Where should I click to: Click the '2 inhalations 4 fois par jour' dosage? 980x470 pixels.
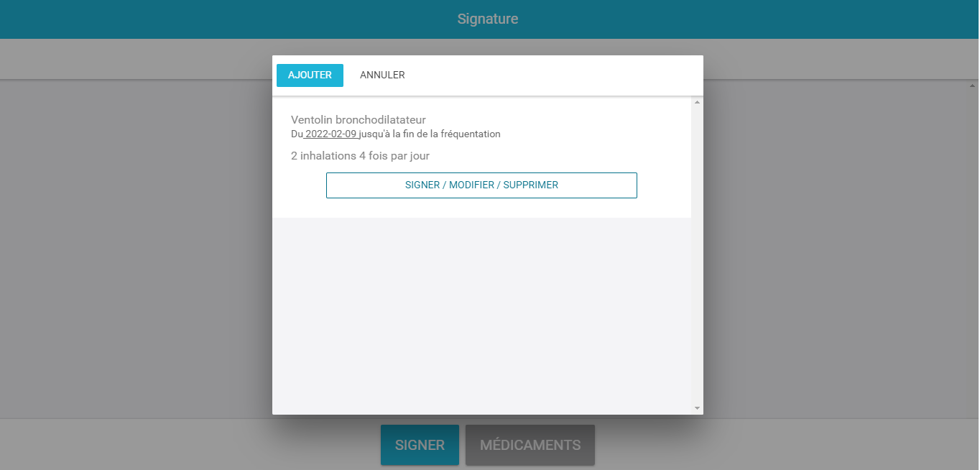click(x=360, y=156)
